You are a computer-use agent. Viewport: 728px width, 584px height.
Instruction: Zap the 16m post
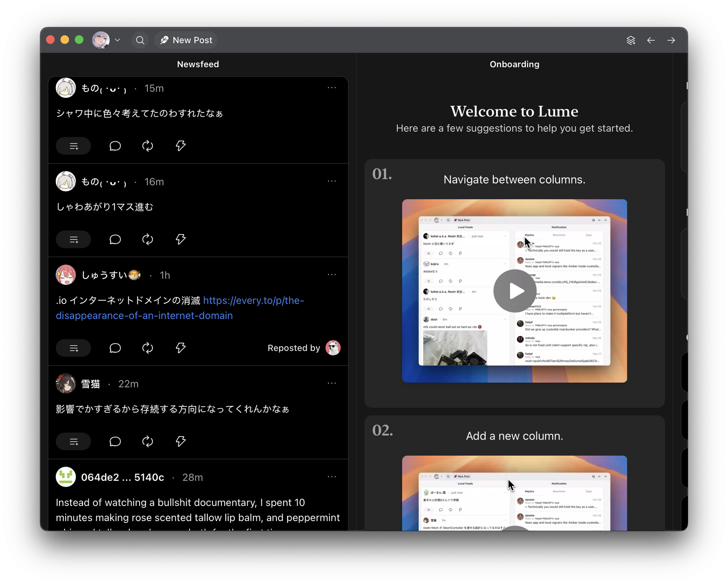click(180, 240)
